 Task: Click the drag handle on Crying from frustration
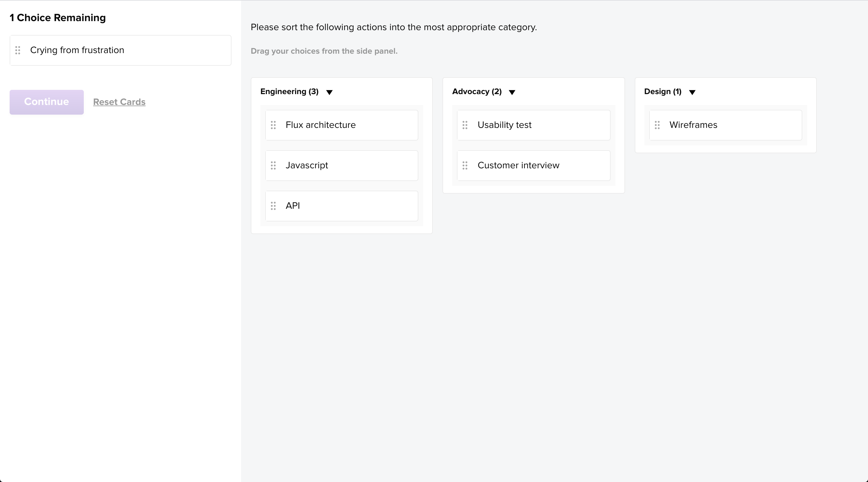pos(18,50)
